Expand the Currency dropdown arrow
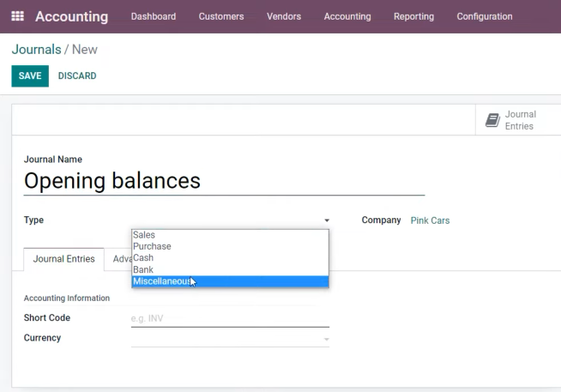Screen dimensions: 561x392 326,339
